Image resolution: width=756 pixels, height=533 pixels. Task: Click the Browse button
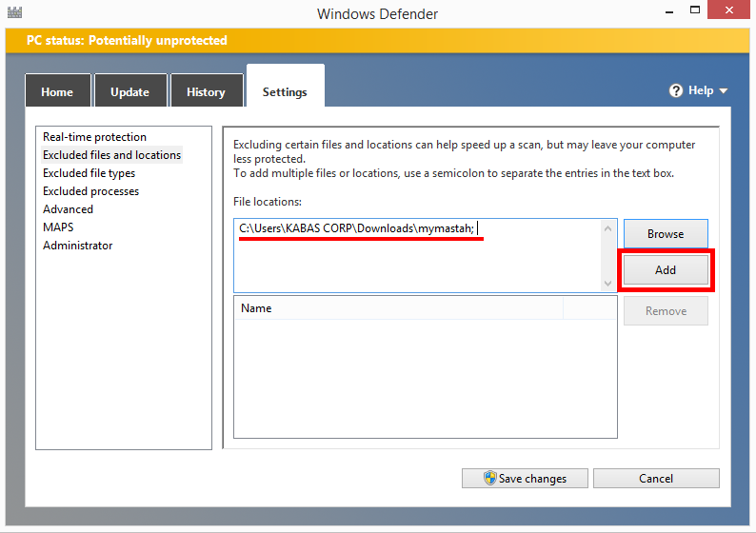(666, 234)
